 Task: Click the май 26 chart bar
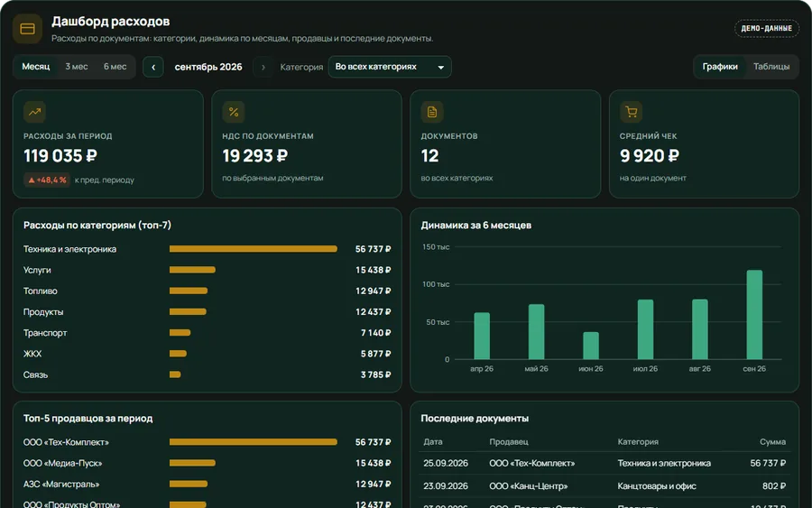[536, 332]
